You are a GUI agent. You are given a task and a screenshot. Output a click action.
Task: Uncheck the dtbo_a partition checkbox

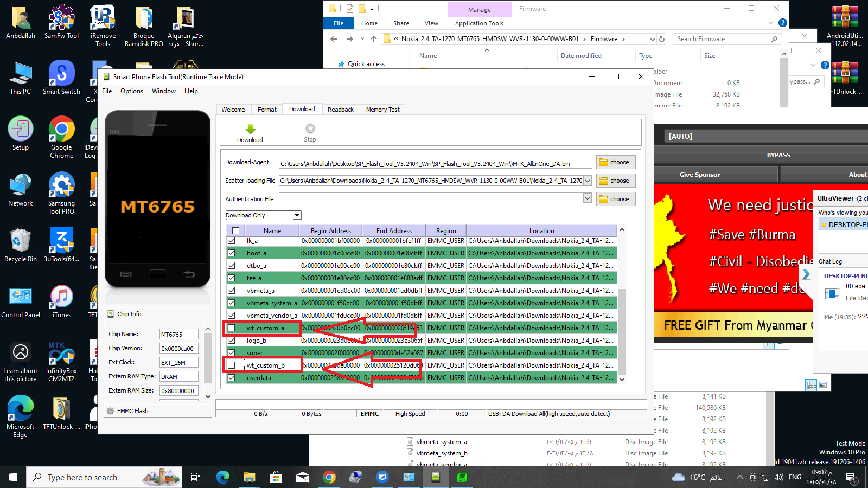tap(232, 266)
